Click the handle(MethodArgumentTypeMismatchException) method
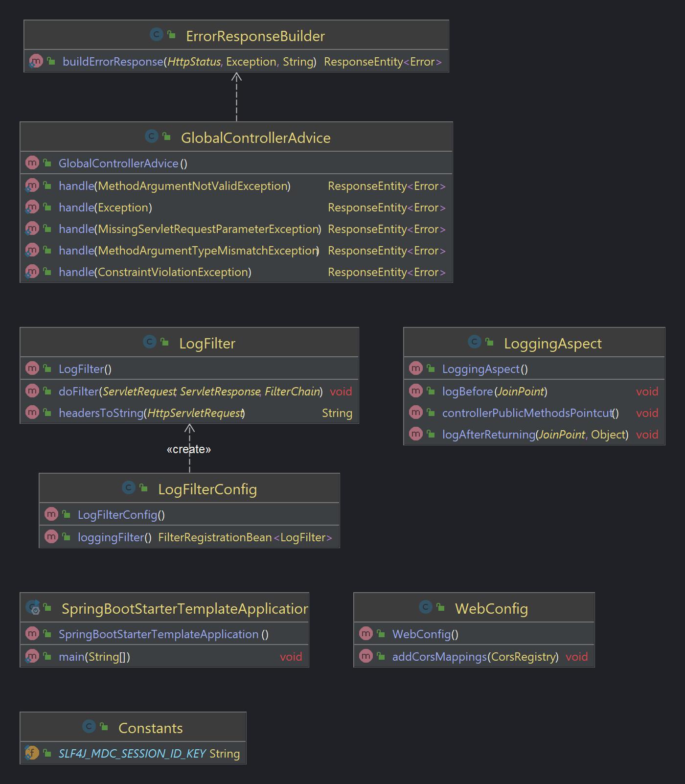 pos(189,251)
